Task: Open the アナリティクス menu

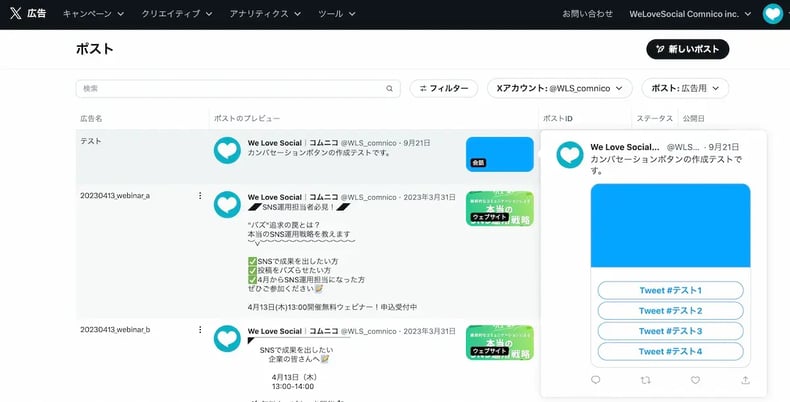Action: pyautogui.click(x=265, y=14)
